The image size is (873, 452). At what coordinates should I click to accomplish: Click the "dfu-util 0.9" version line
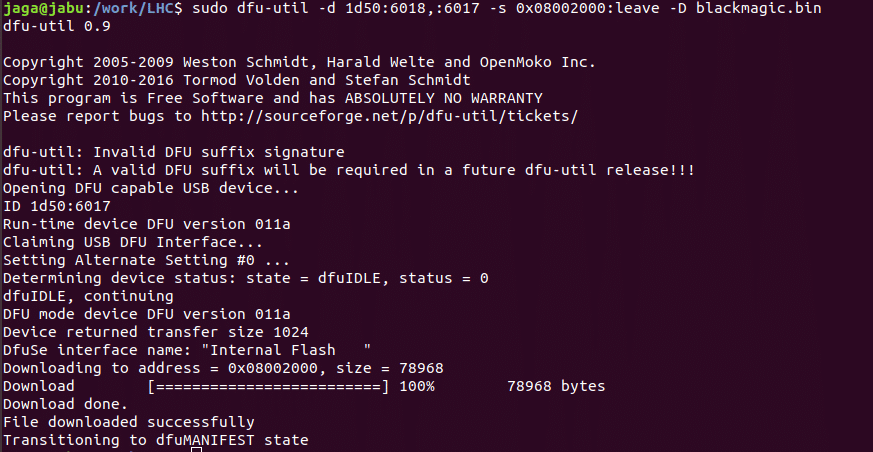tap(57, 26)
